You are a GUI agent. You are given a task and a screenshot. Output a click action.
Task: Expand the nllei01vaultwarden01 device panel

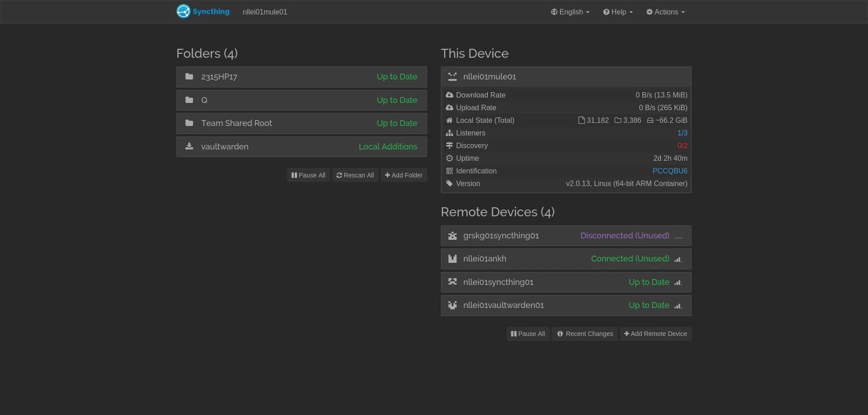pyautogui.click(x=566, y=305)
